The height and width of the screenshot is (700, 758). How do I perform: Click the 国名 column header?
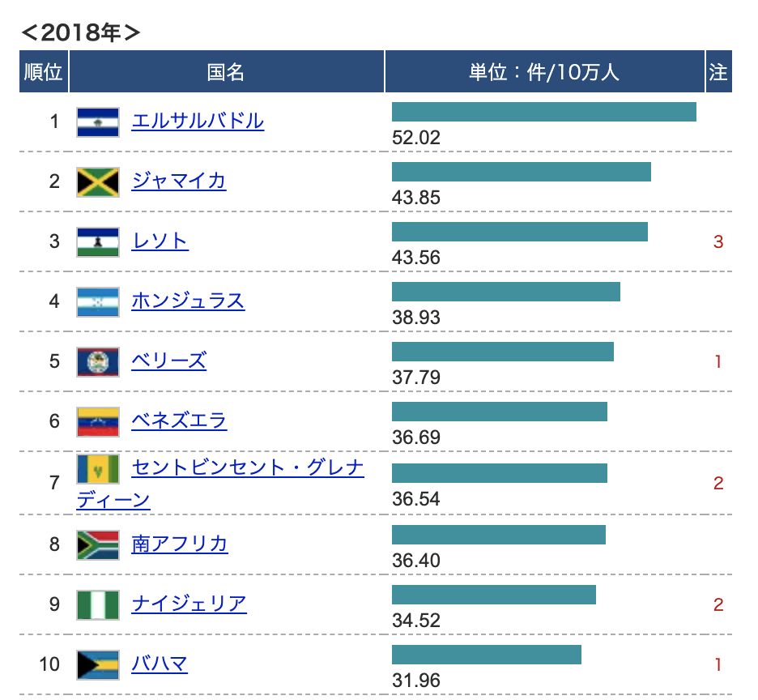226,72
